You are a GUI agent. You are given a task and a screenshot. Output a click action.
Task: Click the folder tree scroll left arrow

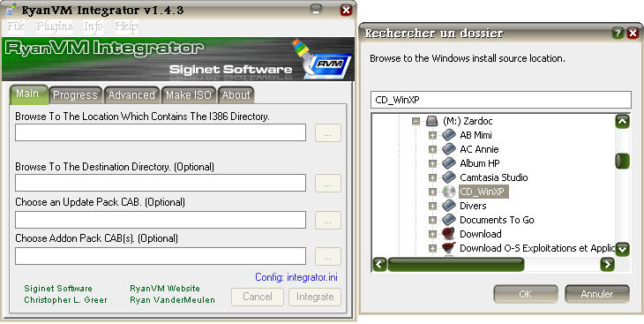tap(380, 264)
